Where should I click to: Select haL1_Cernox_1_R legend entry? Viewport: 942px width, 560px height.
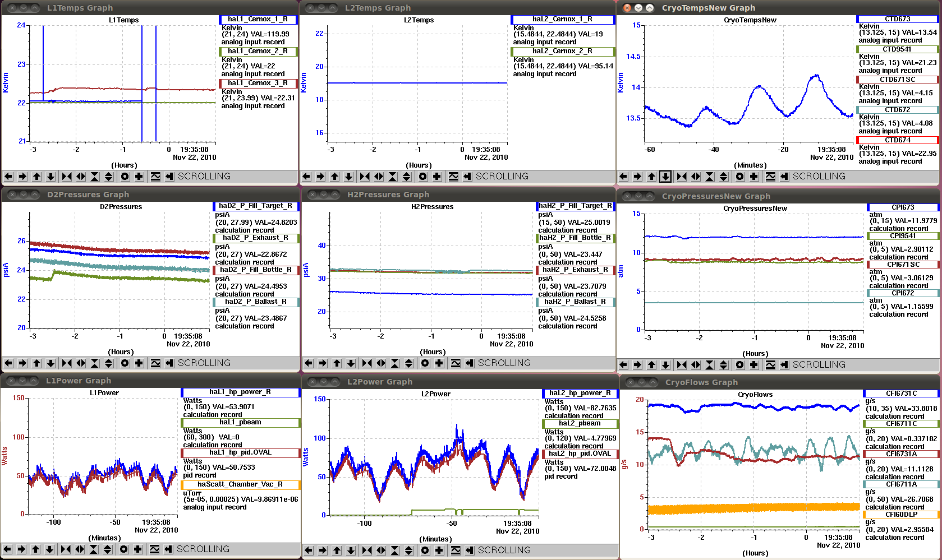258,19
